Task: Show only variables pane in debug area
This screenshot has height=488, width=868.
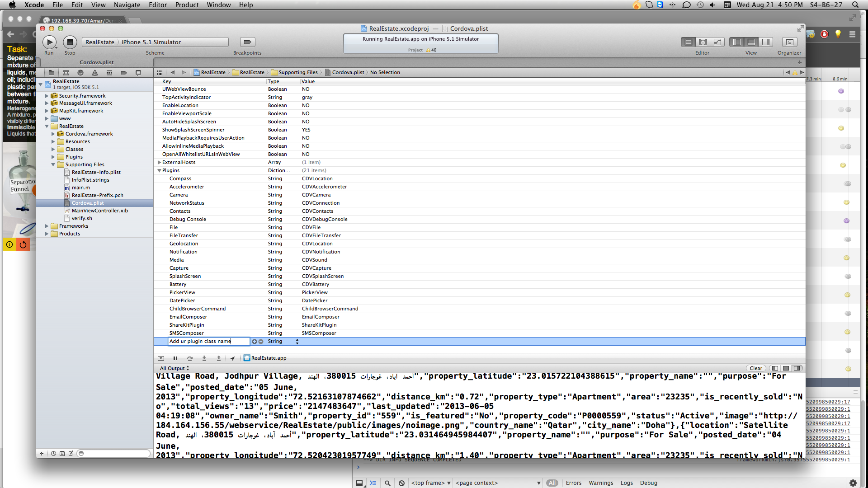Action: tap(775, 368)
